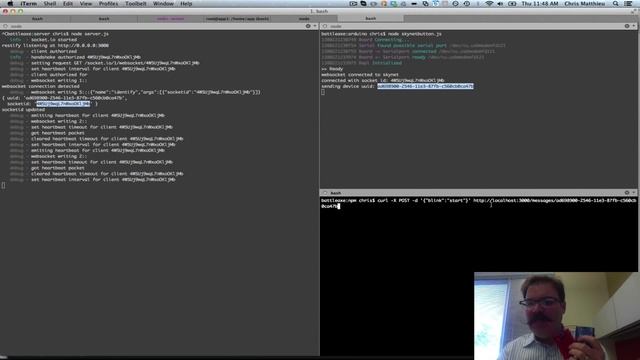Switch to the node tab
This screenshot has width=640, height=360.
tap(304, 19)
